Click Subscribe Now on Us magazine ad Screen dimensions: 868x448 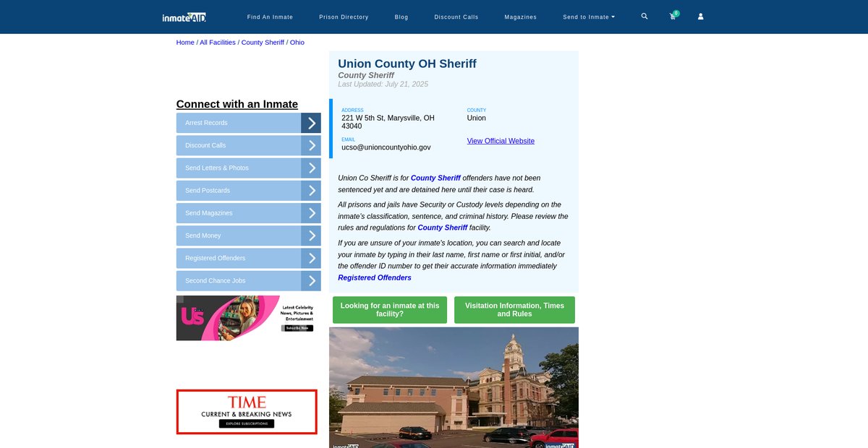click(x=297, y=328)
